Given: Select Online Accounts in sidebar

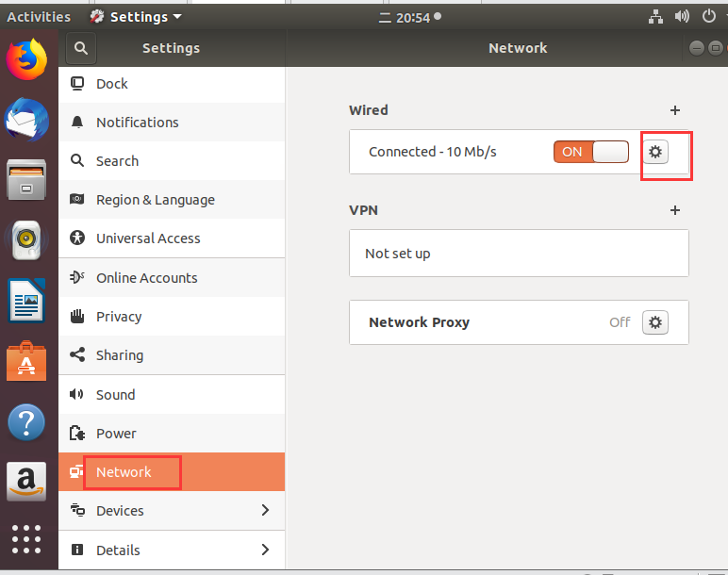Looking at the screenshot, I should pyautogui.click(x=172, y=277).
